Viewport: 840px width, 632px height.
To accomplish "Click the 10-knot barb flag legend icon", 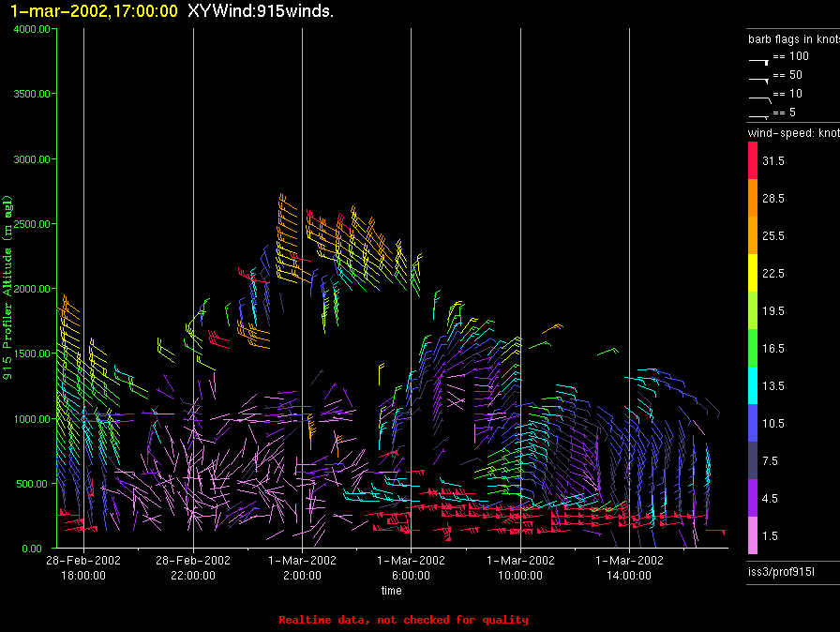I will coord(759,97).
